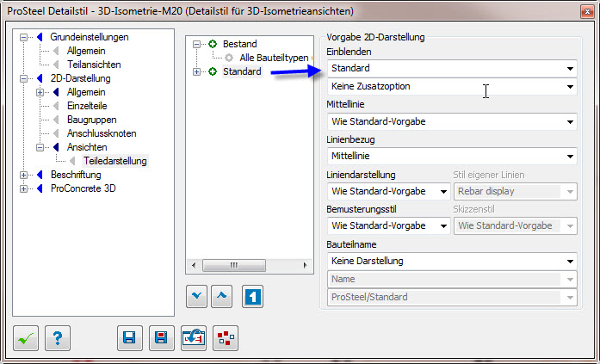
Task: Move entry up with the up-arrow button
Action: (221, 296)
